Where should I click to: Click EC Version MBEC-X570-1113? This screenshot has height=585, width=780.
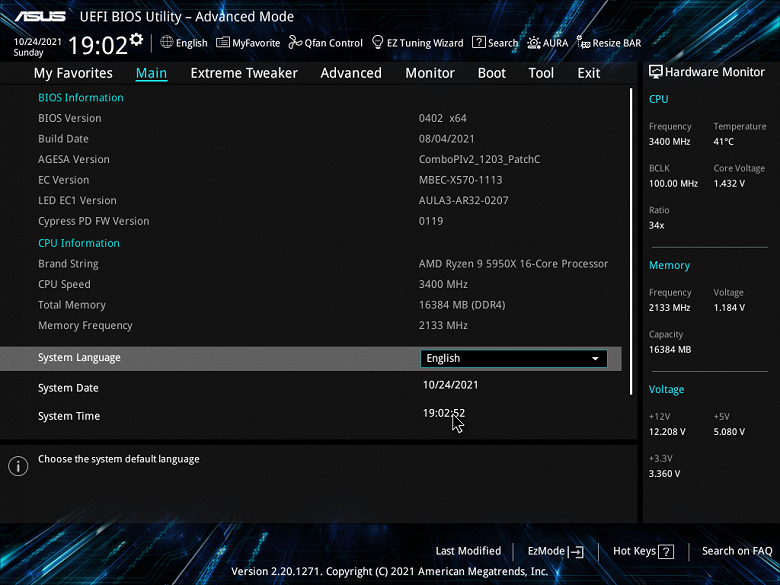[x=460, y=180]
